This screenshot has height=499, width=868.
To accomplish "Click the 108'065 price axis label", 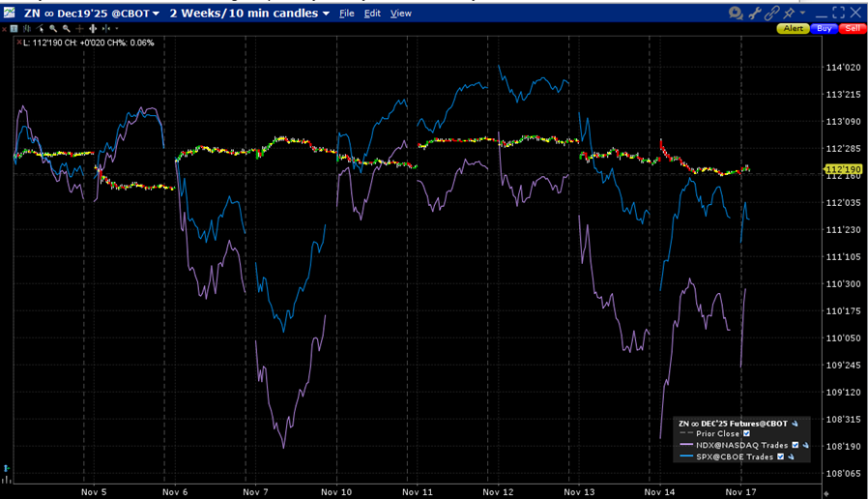I will [x=844, y=474].
